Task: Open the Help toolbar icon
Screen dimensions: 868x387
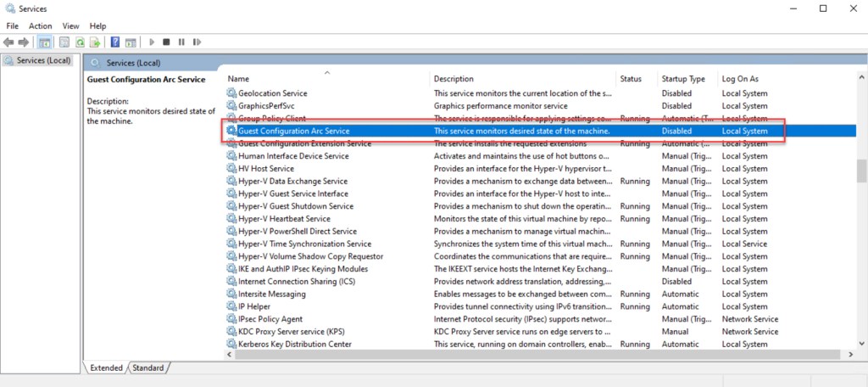Action: click(x=114, y=42)
